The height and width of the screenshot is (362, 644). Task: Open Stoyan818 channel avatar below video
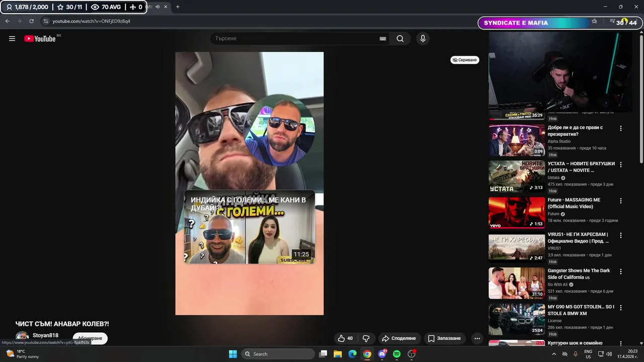tap(22, 337)
